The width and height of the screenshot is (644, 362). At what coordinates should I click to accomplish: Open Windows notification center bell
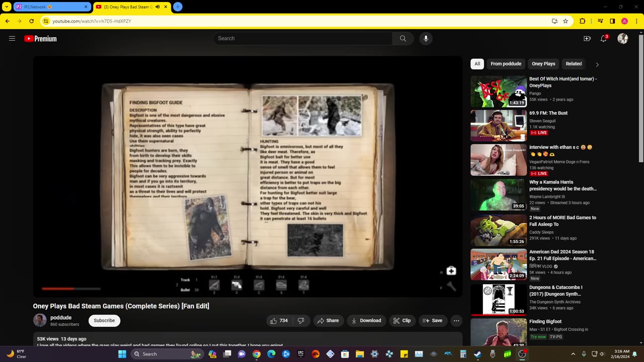pyautogui.click(x=635, y=354)
